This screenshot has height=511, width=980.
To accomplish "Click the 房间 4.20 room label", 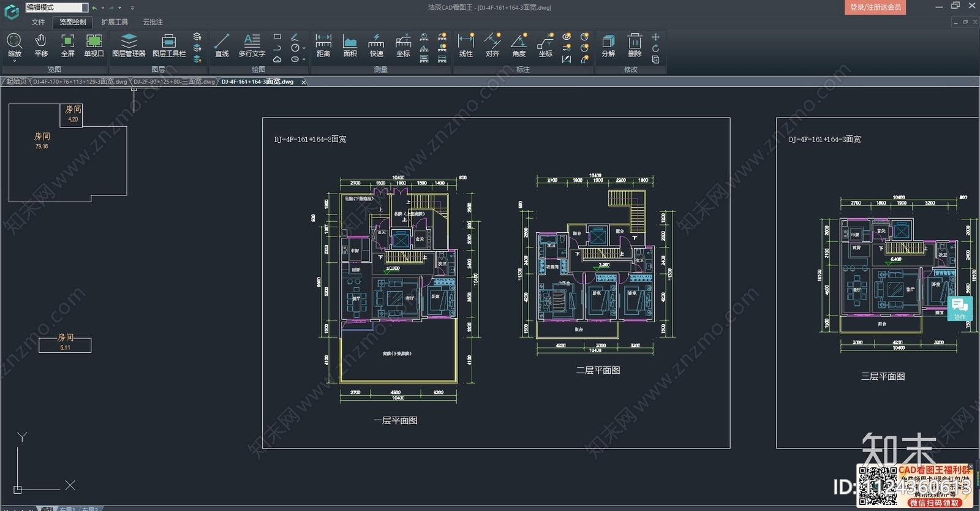I will tap(73, 113).
